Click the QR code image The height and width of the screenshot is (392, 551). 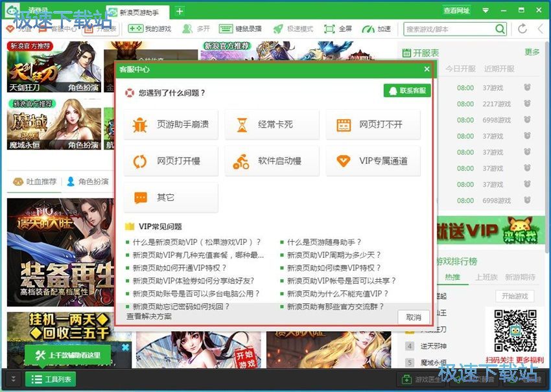point(515,331)
